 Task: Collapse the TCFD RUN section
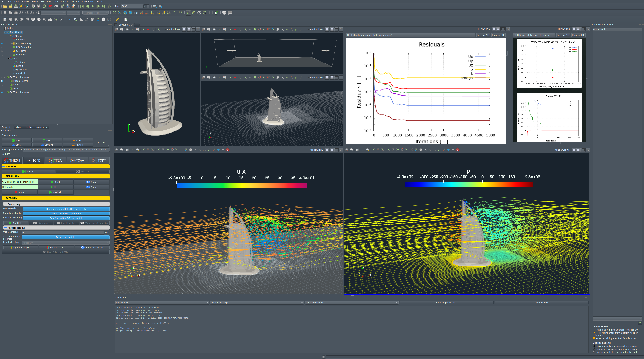(4, 198)
